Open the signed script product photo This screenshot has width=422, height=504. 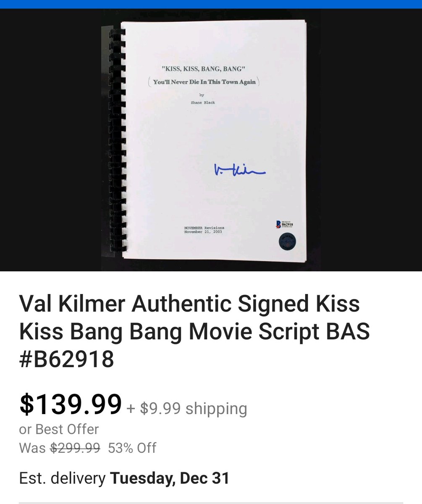211,140
